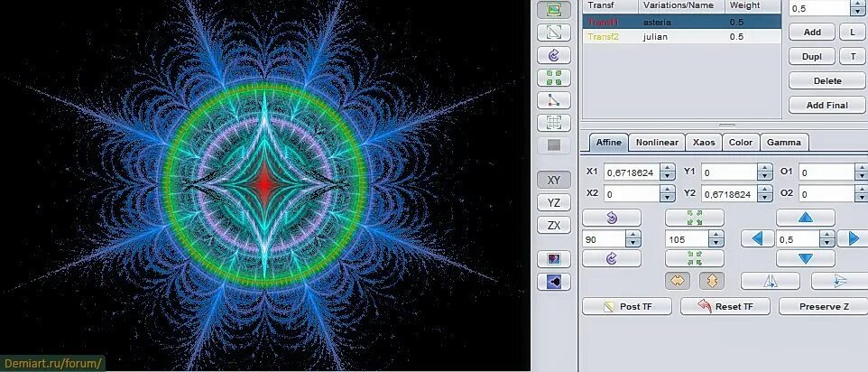The height and width of the screenshot is (372, 868).
Task: Switch to the Nonlinear tab
Action: [657, 143]
